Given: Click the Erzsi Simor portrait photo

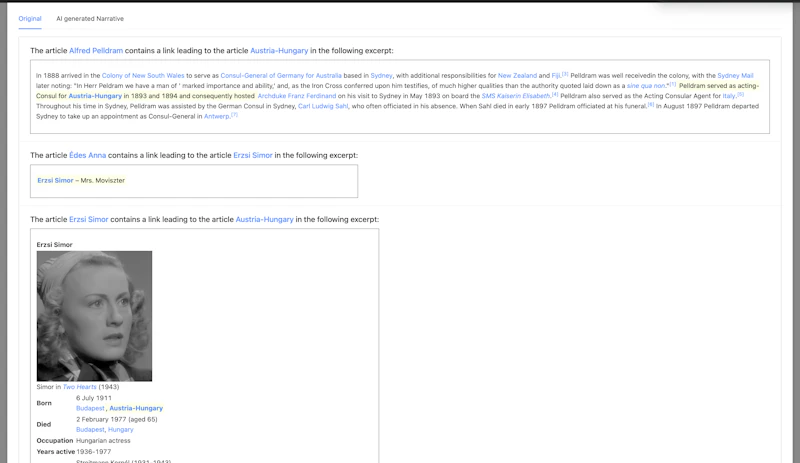Looking at the screenshot, I should click(x=94, y=316).
